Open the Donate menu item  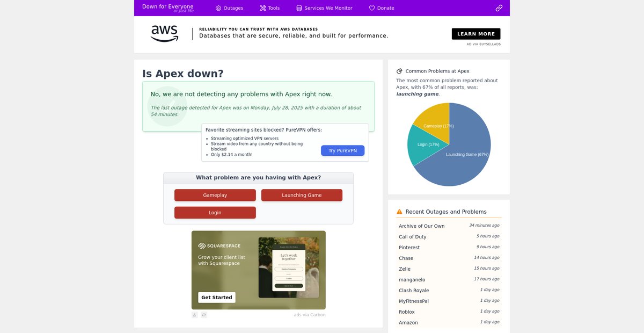382,8
